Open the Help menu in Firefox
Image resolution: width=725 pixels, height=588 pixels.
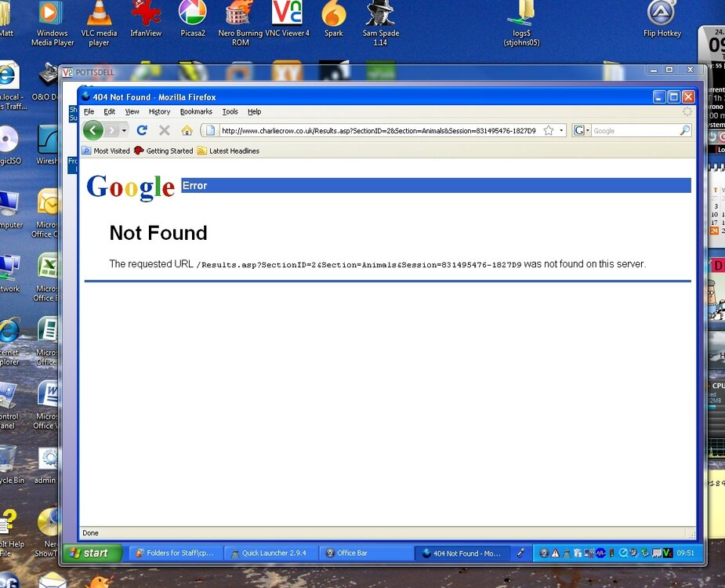coord(254,111)
